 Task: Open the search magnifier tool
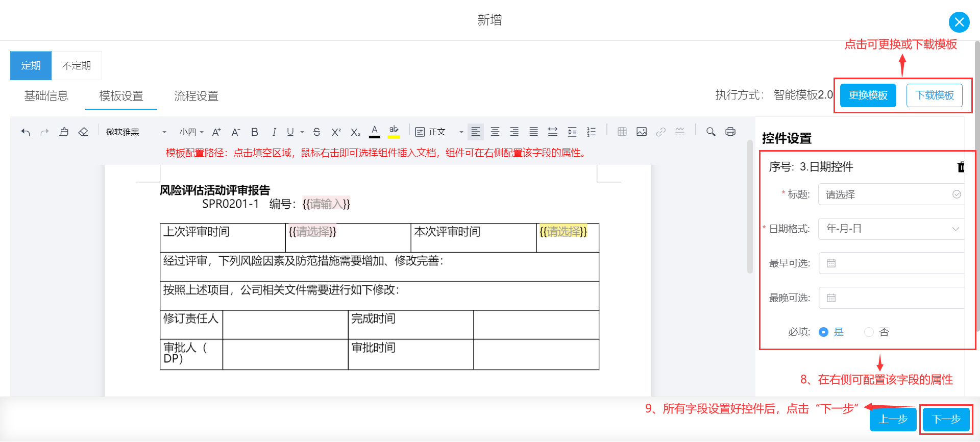711,132
